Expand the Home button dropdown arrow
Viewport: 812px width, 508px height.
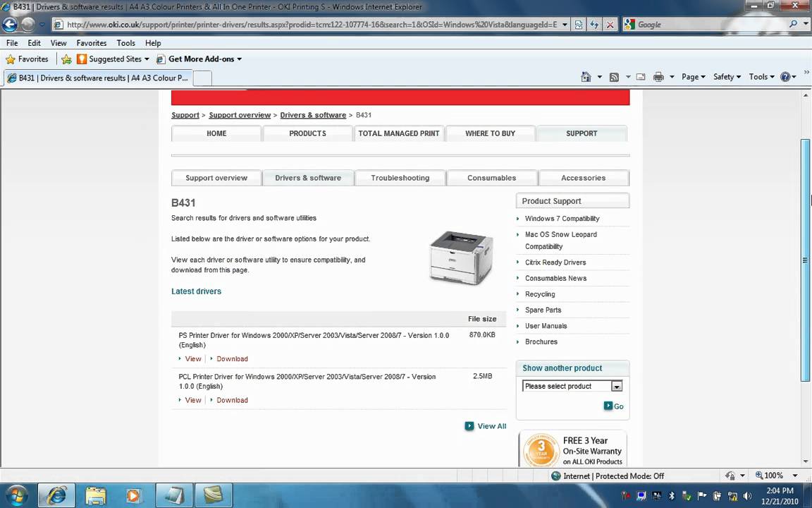600,77
